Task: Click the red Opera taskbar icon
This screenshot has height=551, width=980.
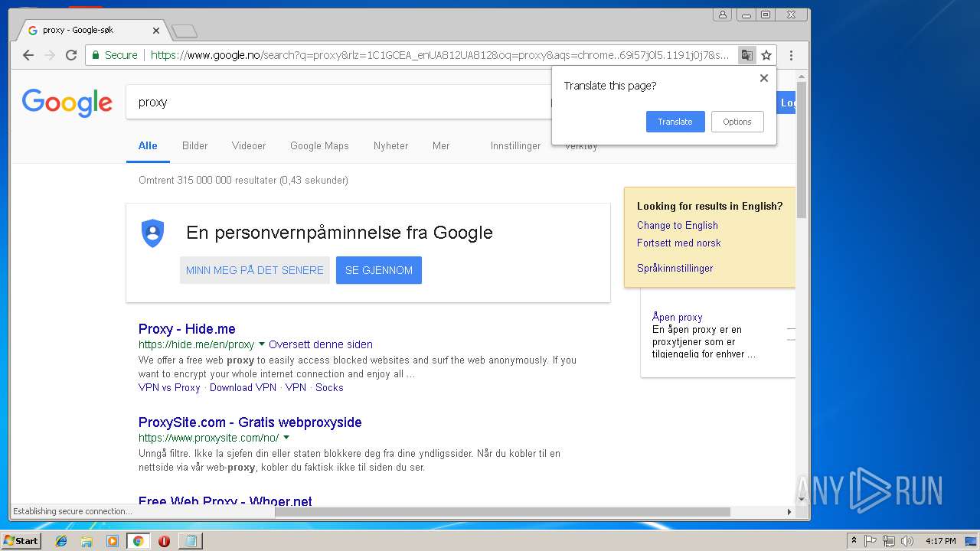Action: point(164,541)
